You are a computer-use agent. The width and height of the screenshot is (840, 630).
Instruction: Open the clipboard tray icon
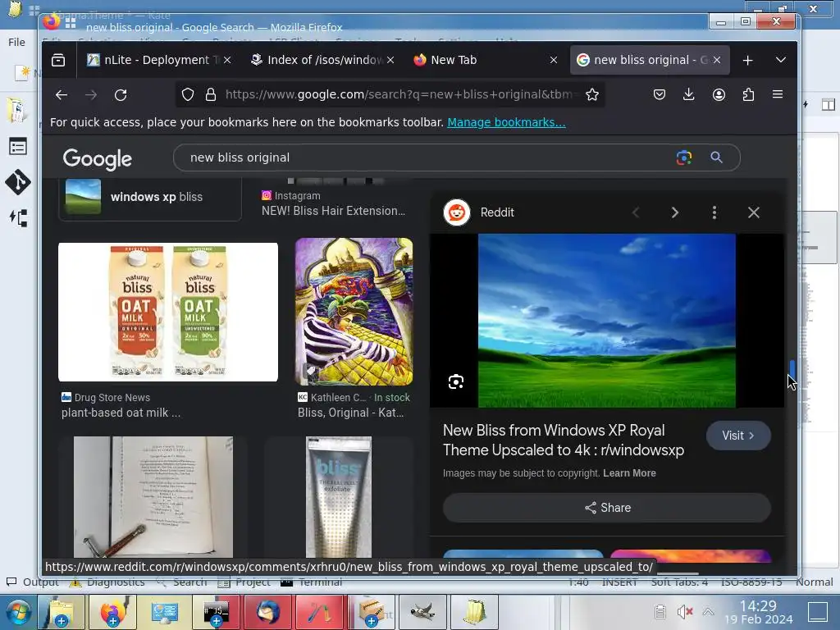660,612
